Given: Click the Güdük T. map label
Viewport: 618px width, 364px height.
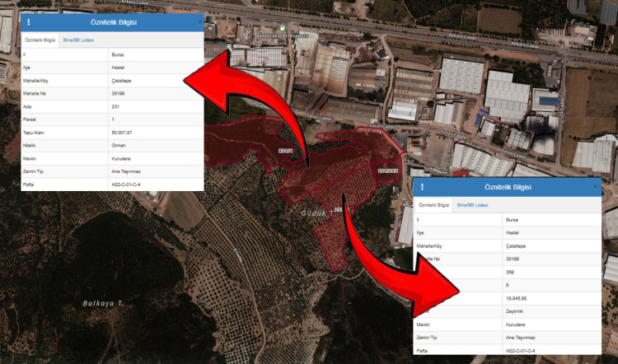Looking at the screenshot, I should [x=315, y=212].
